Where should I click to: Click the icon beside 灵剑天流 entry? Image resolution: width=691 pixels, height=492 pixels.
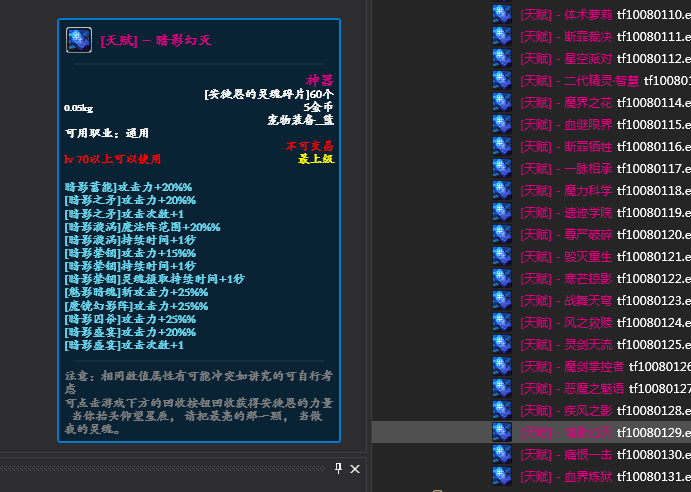[x=502, y=344]
